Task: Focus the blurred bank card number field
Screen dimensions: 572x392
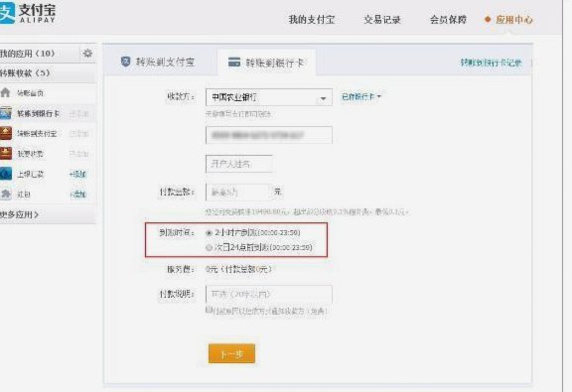Action: click(x=269, y=135)
